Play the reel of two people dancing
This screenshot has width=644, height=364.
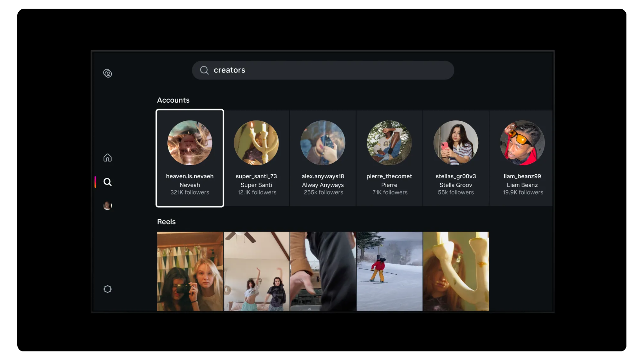coord(256,271)
